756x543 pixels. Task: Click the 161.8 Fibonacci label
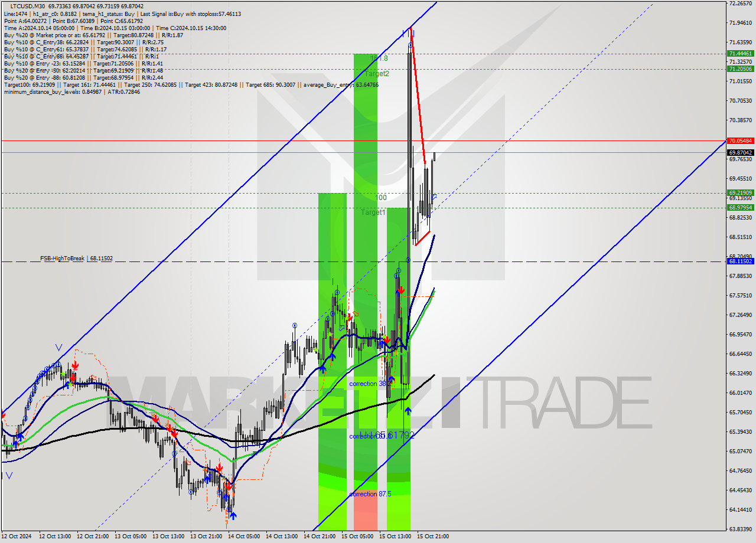coord(379,58)
